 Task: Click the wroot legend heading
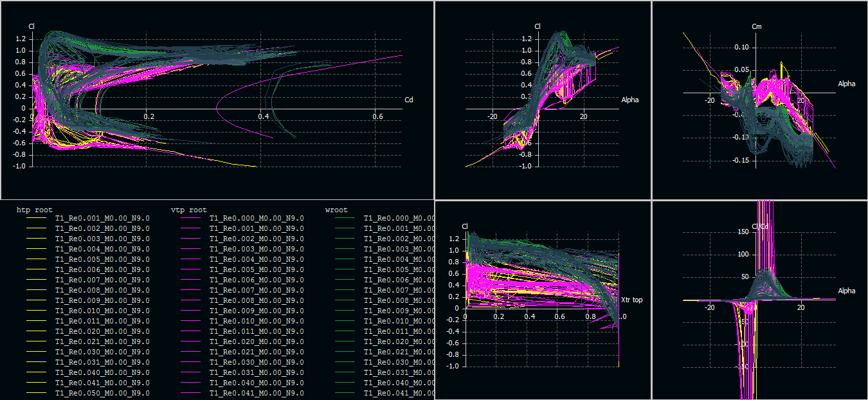[x=336, y=210]
